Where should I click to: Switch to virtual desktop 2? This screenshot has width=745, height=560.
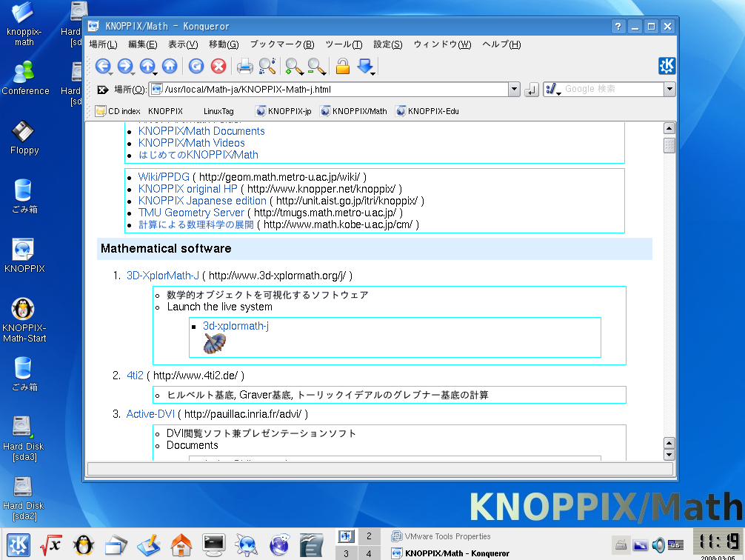370,536
